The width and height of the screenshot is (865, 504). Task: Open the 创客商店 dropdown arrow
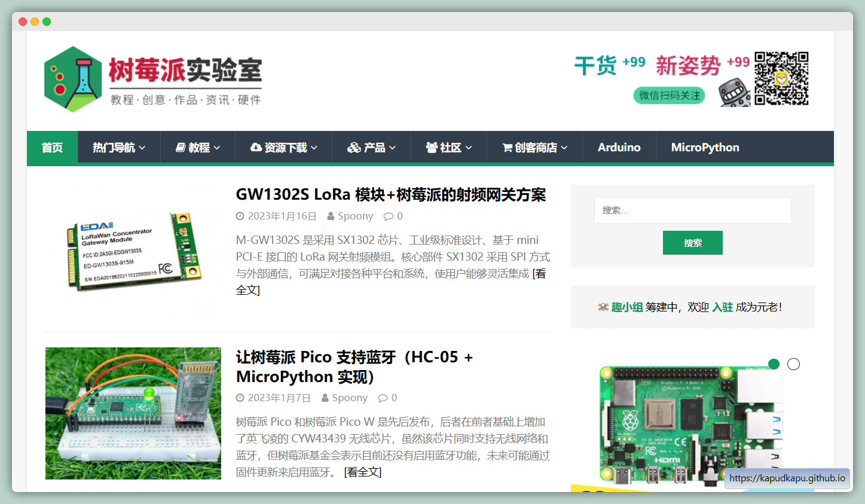point(564,148)
